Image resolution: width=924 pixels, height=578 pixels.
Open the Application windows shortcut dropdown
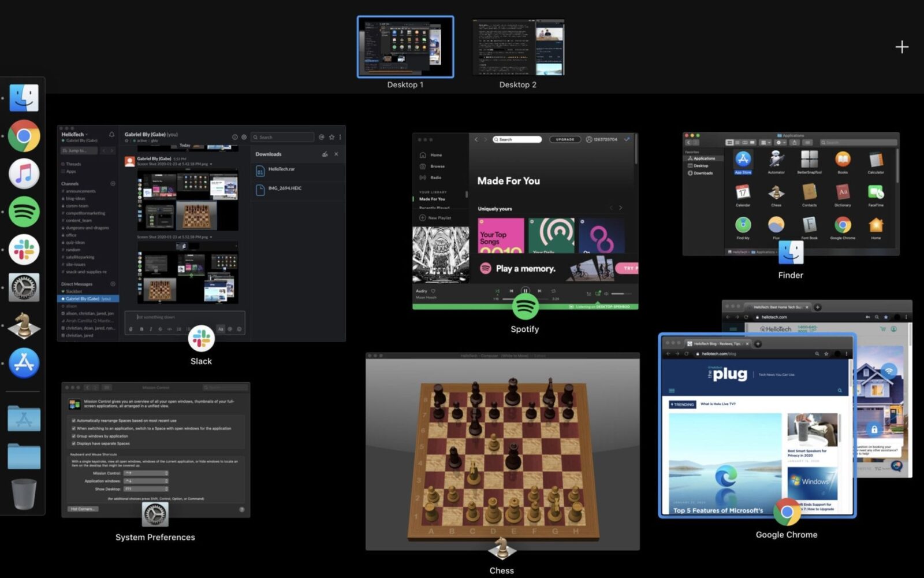(x=146, y=481)
